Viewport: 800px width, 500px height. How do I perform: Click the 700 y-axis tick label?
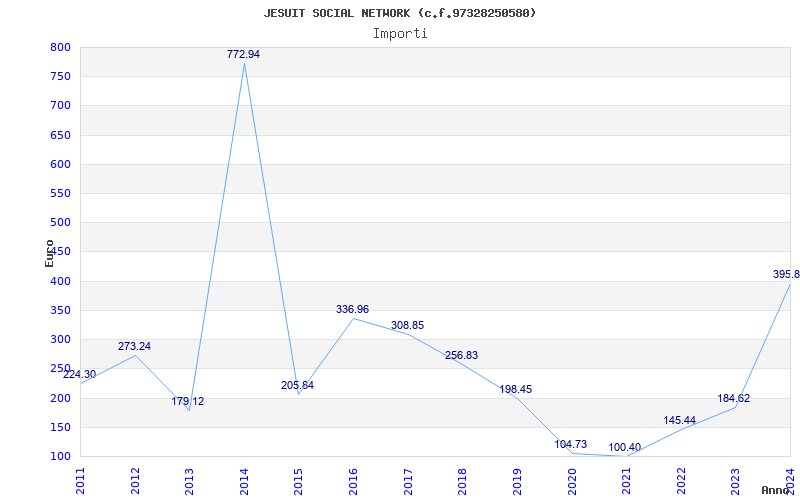click(x=60, y=106)
